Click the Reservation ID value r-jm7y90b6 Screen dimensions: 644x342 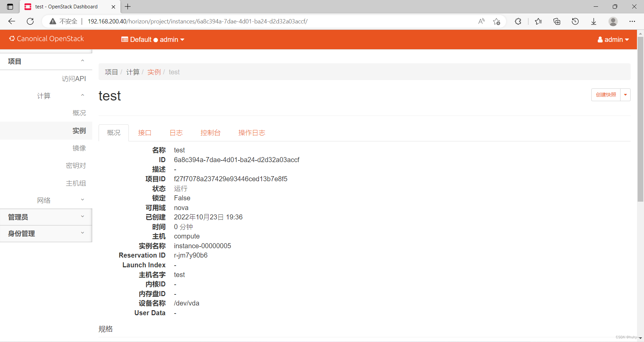click(191, 255)
